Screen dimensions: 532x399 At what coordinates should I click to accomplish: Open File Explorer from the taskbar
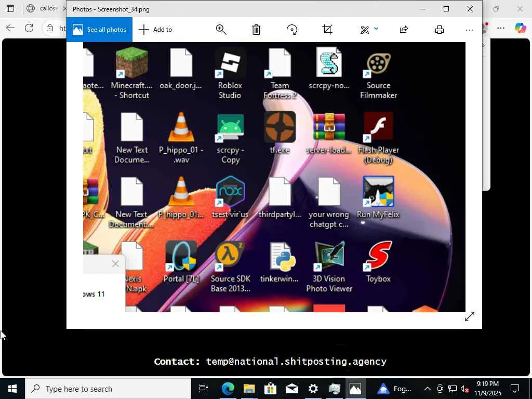click(249, 389)
